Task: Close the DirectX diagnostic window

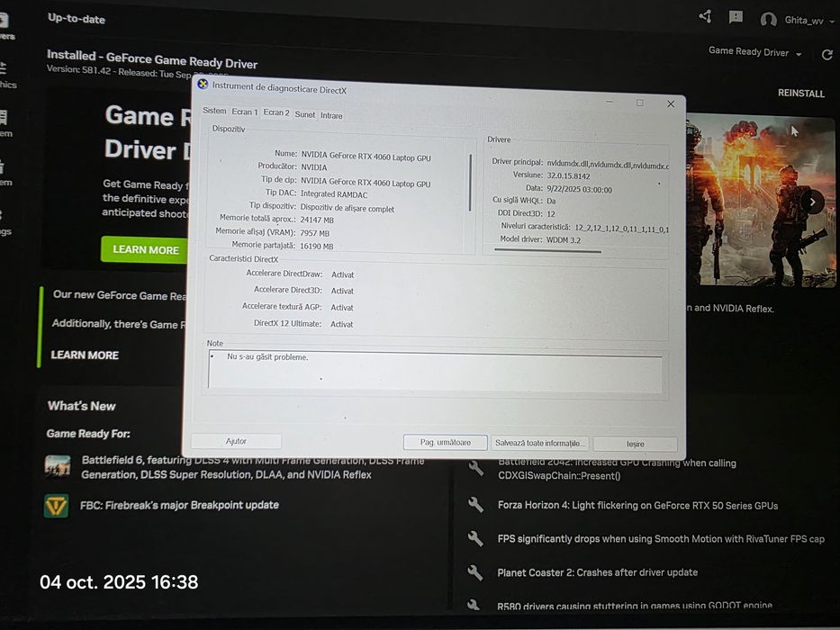Action: point(670,103)
